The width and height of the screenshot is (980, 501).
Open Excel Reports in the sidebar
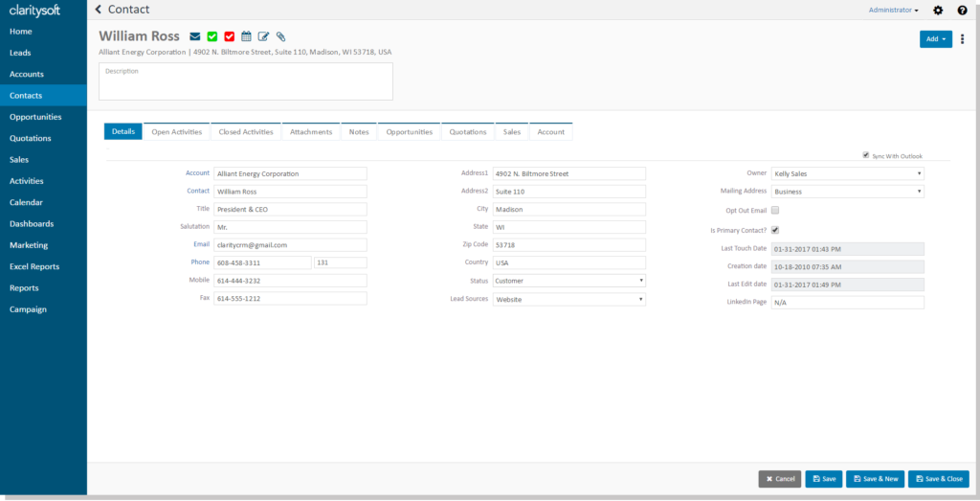(x=43, y=266)
